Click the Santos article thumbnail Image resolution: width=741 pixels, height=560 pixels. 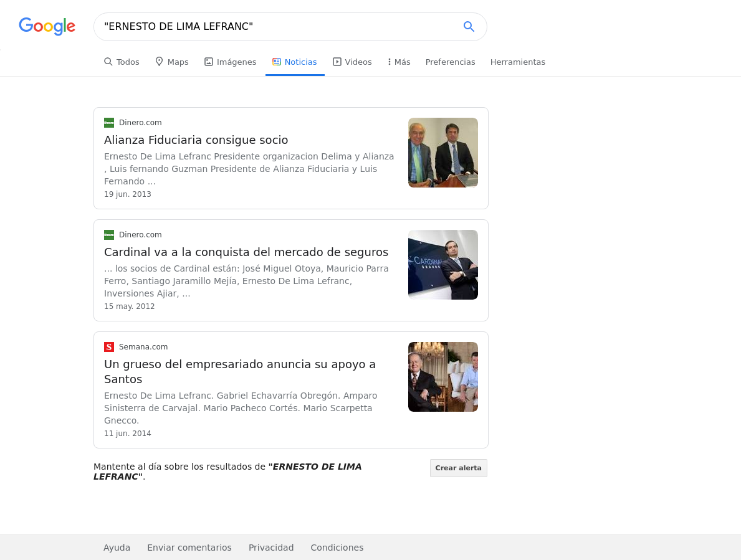pos(443,377)
